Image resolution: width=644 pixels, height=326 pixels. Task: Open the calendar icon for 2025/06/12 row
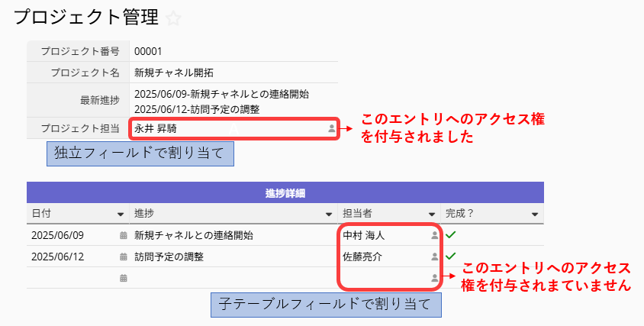tap(124, 257)
